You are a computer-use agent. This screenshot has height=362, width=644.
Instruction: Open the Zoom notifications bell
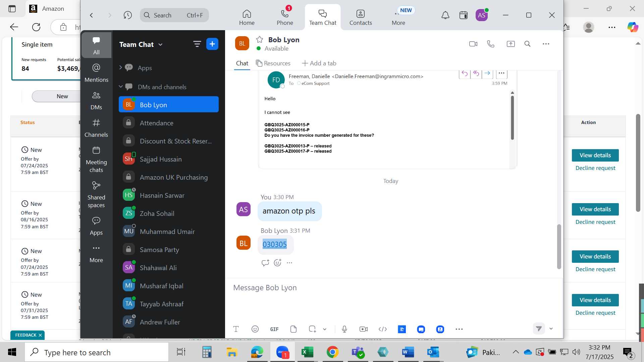[445, 15]
